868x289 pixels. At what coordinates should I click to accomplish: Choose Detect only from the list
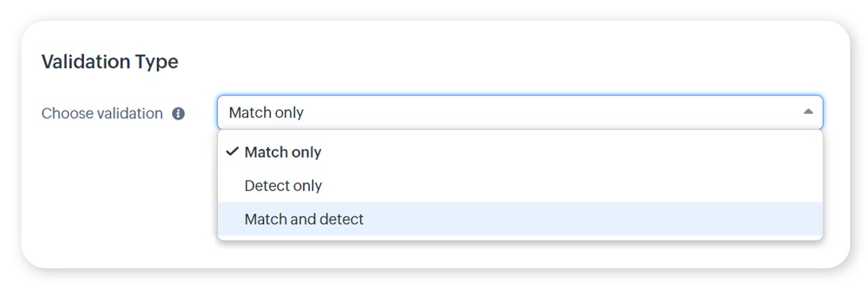point(283,186)
